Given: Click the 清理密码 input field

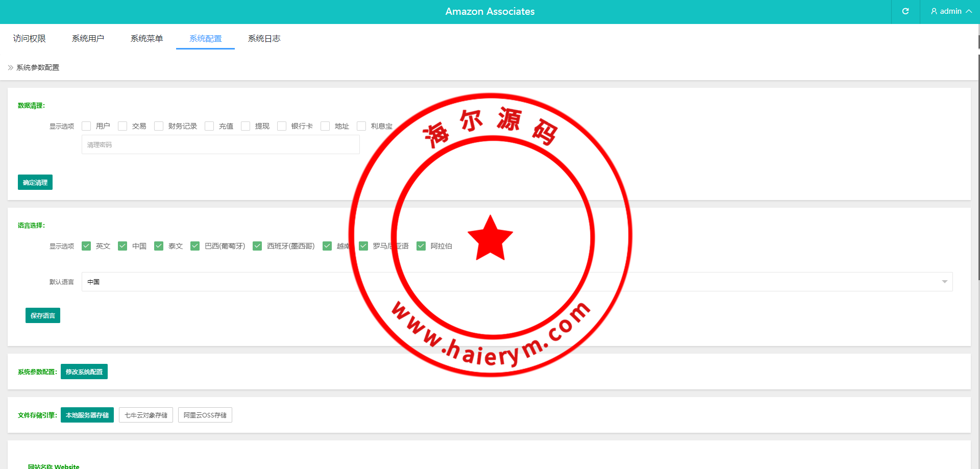Looking at the screenshot, I should [x=220, y=145].
